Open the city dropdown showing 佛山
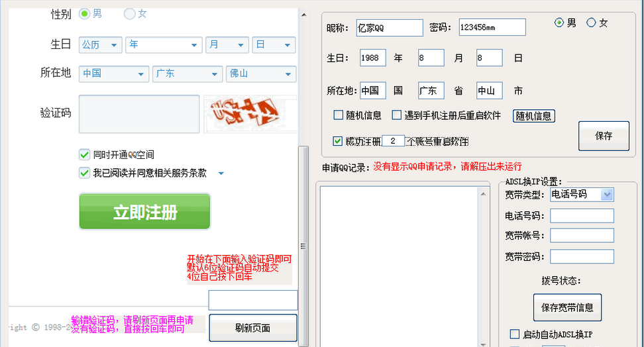The image size is (644, 347). tap(261, 74)
